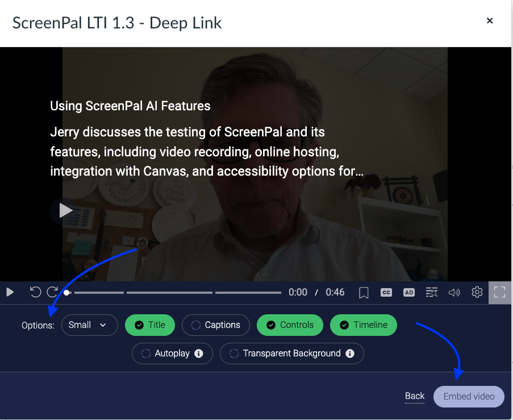The image size is (513, 420).
Task: Click the fast-forward arrow icon
Action: coord(52,292)
